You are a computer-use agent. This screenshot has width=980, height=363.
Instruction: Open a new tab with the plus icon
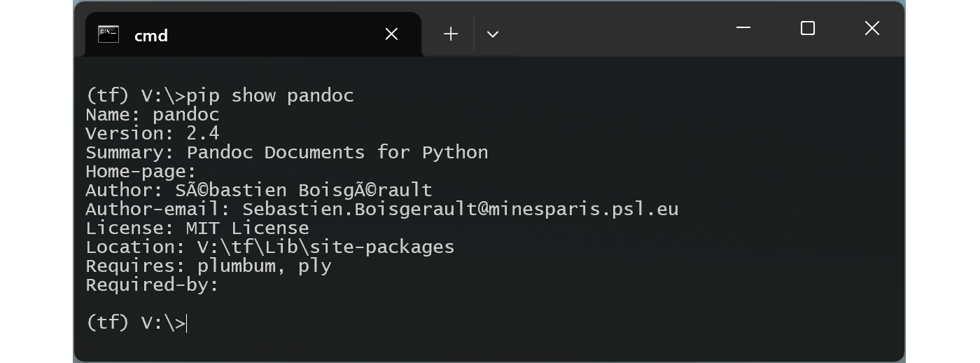tap(451, 34)
